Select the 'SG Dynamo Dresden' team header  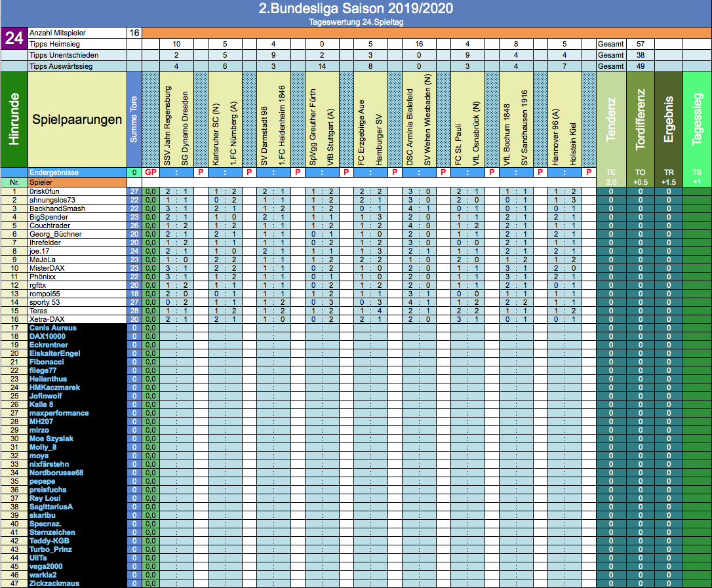pos(185,128)
